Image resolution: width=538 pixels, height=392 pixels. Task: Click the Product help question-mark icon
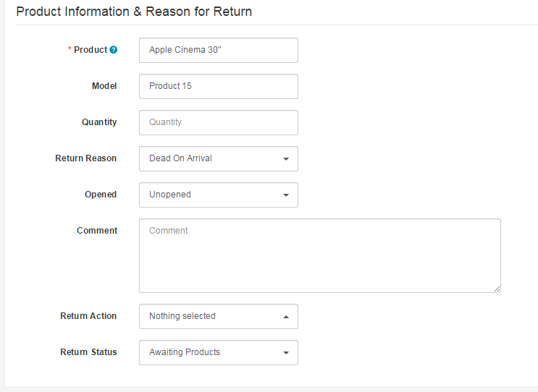113,50
